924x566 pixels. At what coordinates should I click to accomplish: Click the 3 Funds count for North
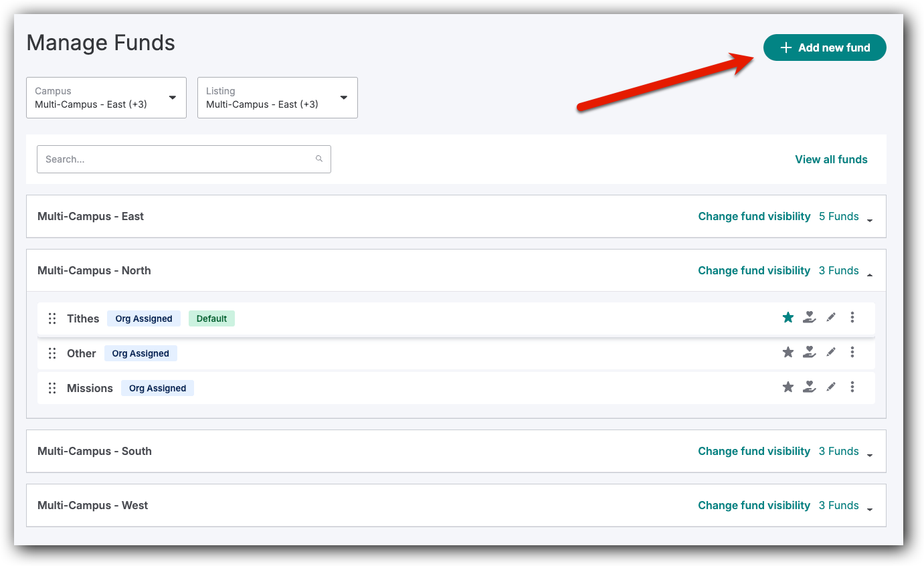point(839,270)
